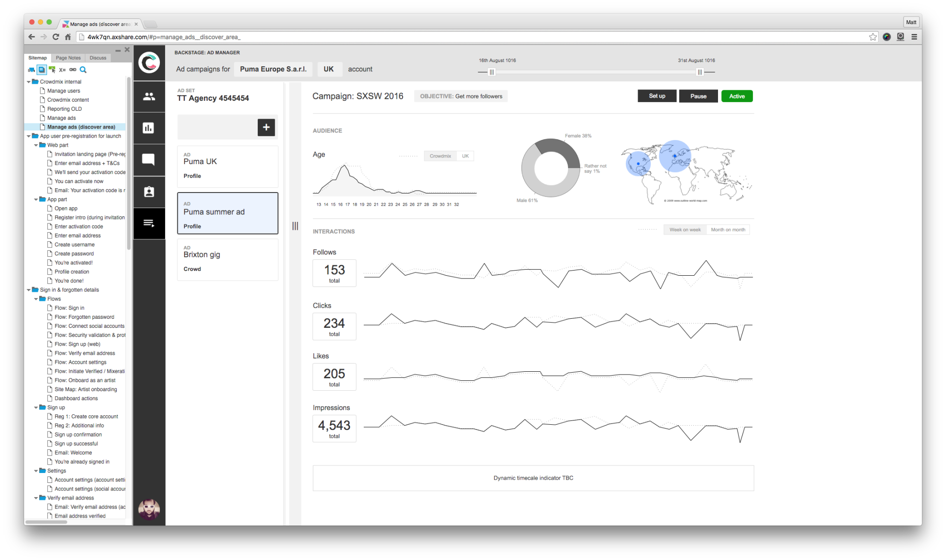Open the Matt profile button
Screen dimensions: 946x560
click(x=911, y=22)
